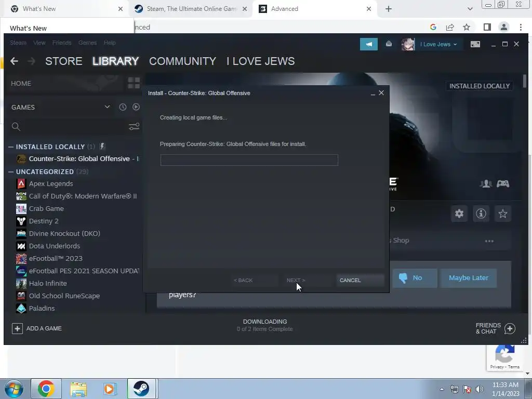Switch to Steam Ultimate Online browser tab
This screenshot has width=532, height=399.
[x=191, y=9]
